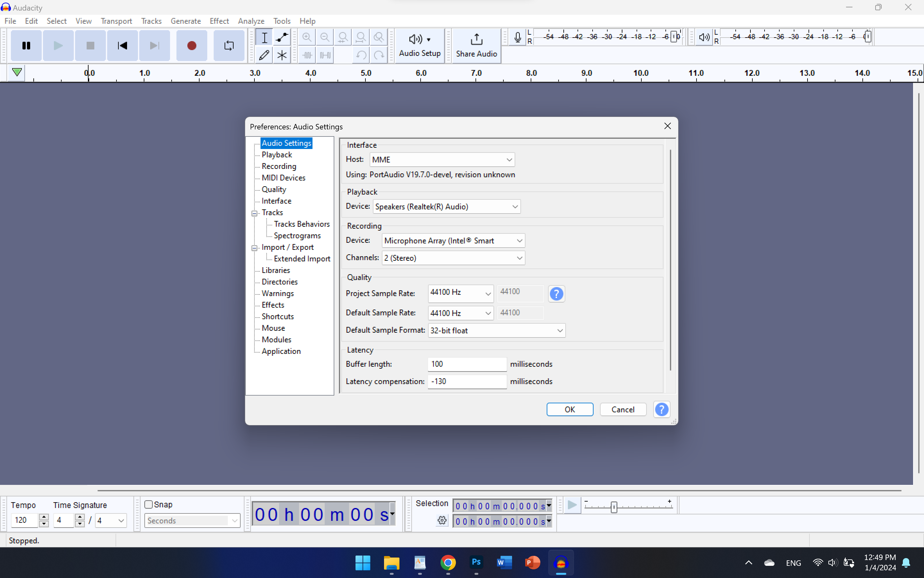Image resolution: width=924 pixels, height=578 pixels.
Task: Open the Recording Device dropdown
Action: click(453, 241)
